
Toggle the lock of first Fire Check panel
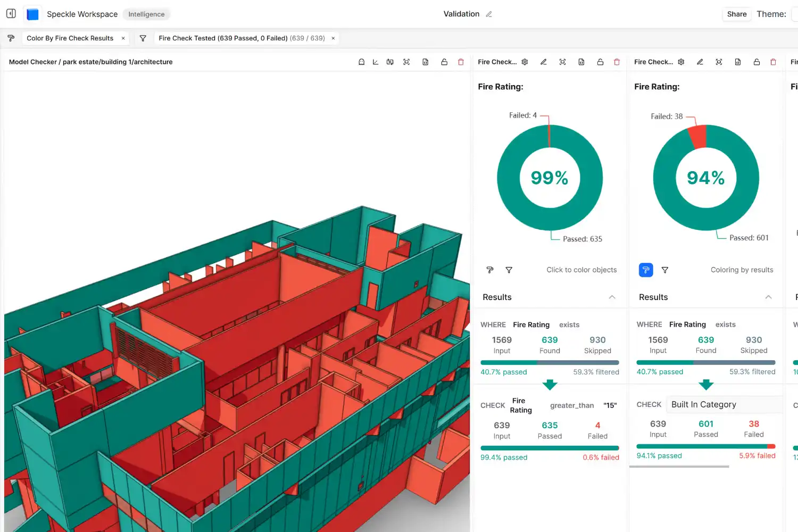[x=600, y=62]
